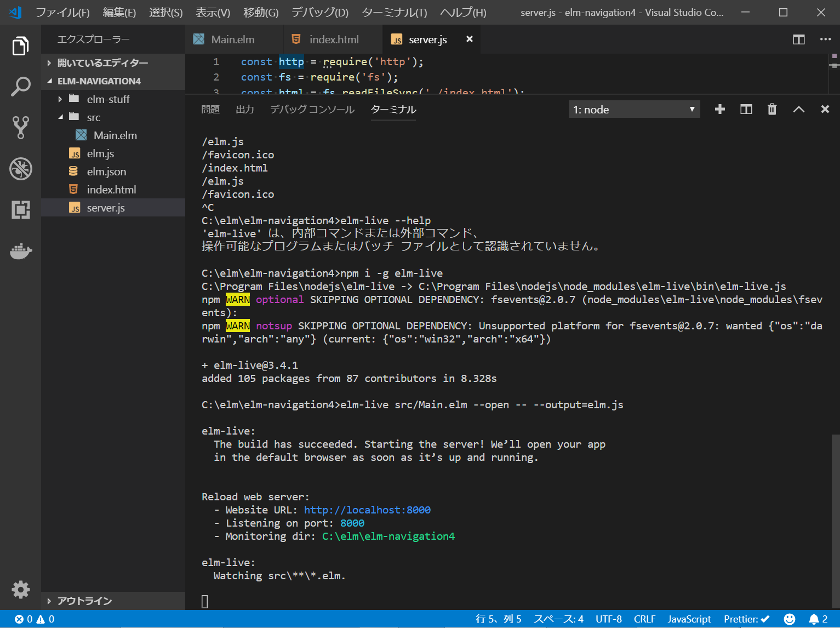
Task: Open the ターミナル(T) menu
Action: (x=394, y=12)
